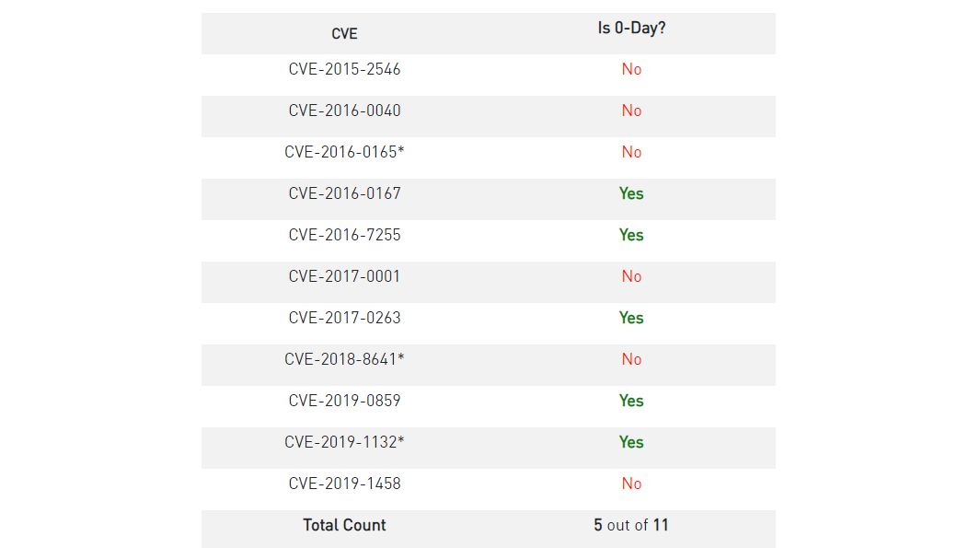Viewport: 980px width, 548px height.
Task: Click the CVE-2017-0263 cell
Action: point(344,318)
